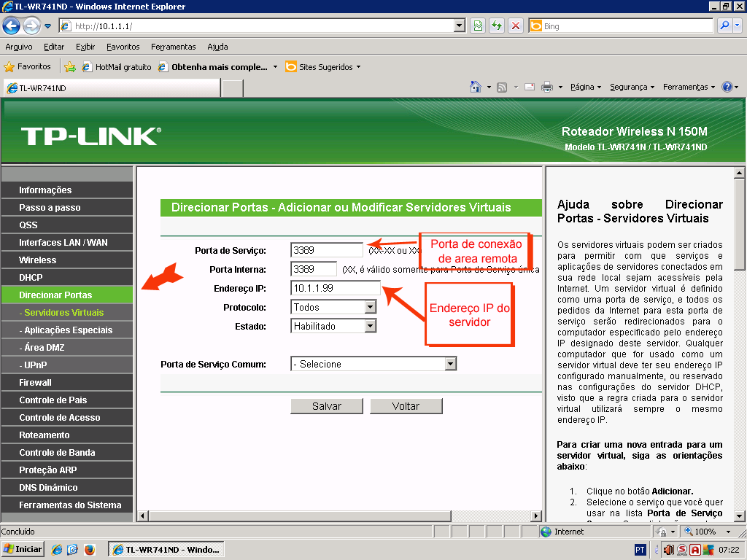Click Add to Favorites Bar icon

[x=70, y=67]
